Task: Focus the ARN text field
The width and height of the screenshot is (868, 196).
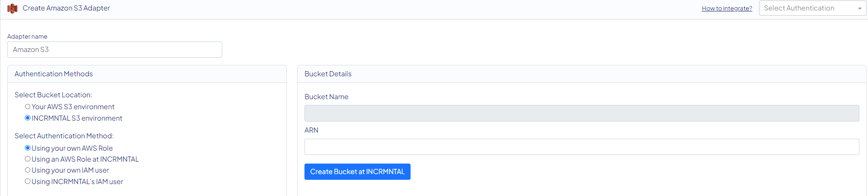Action: click(x=581, y=147)
